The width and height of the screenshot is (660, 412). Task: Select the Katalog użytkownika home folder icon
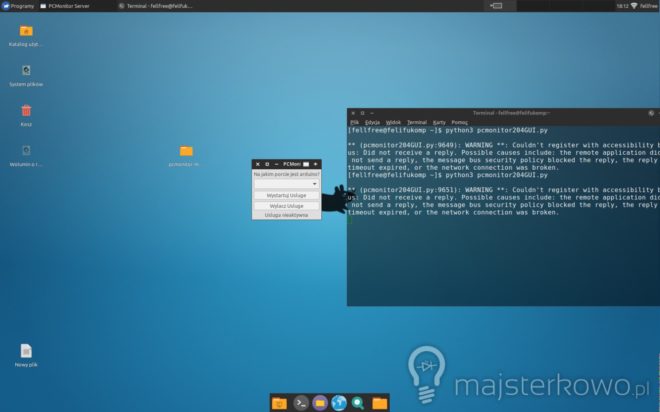(26, 31)
